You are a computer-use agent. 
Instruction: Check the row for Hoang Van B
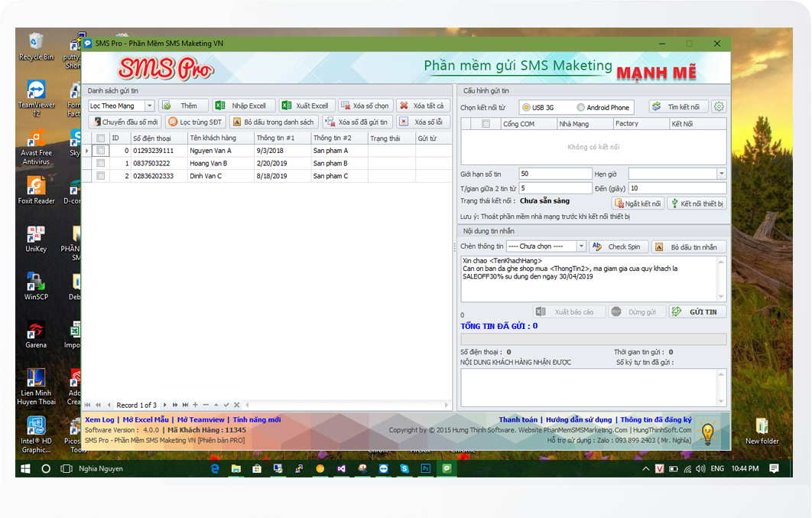[x=100, y=163]
